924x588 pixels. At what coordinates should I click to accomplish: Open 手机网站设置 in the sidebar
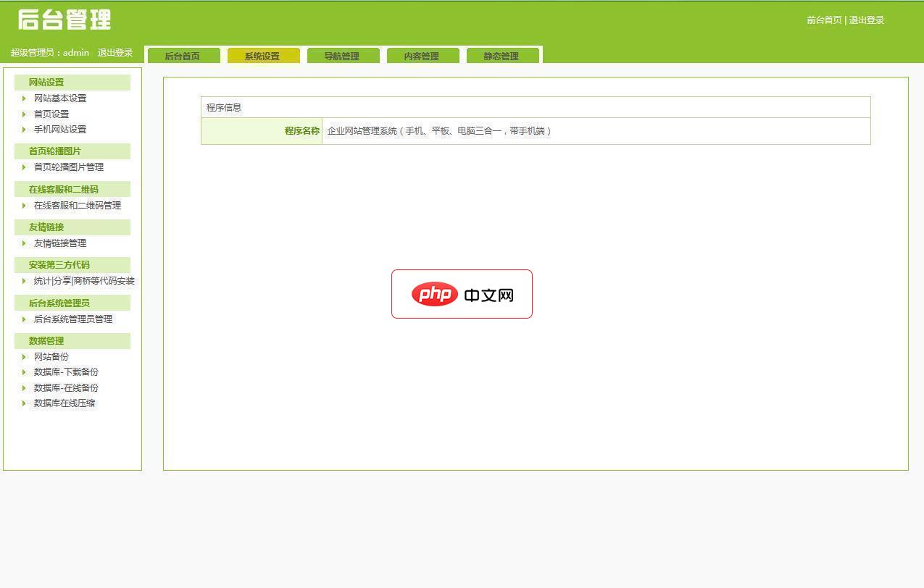click(x=60, y=130)
